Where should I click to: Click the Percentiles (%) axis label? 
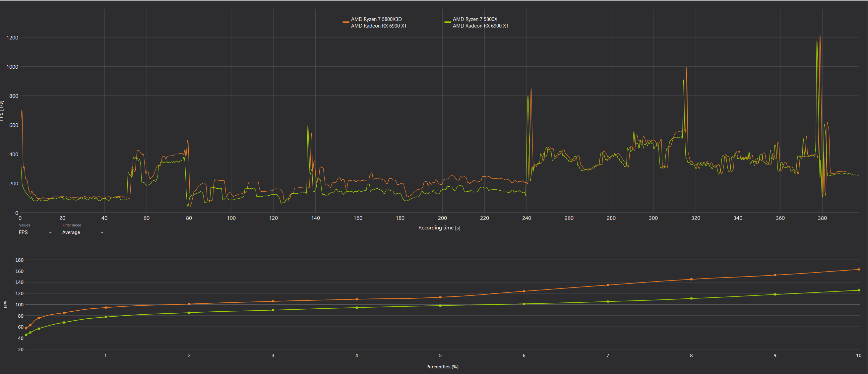pyautogui.click(x=442, y=367)
